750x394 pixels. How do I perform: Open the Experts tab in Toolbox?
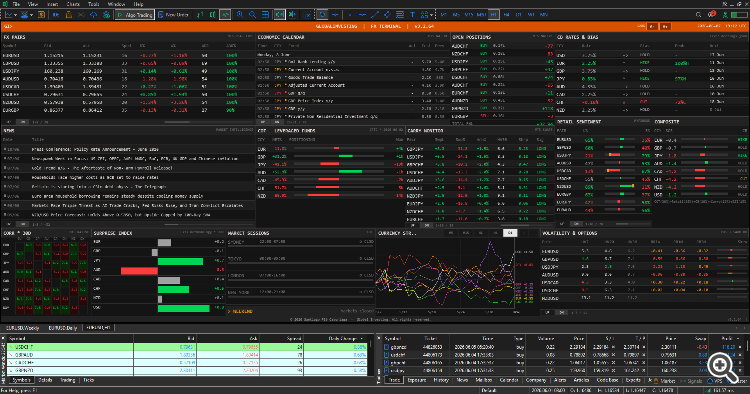point(633,380)
